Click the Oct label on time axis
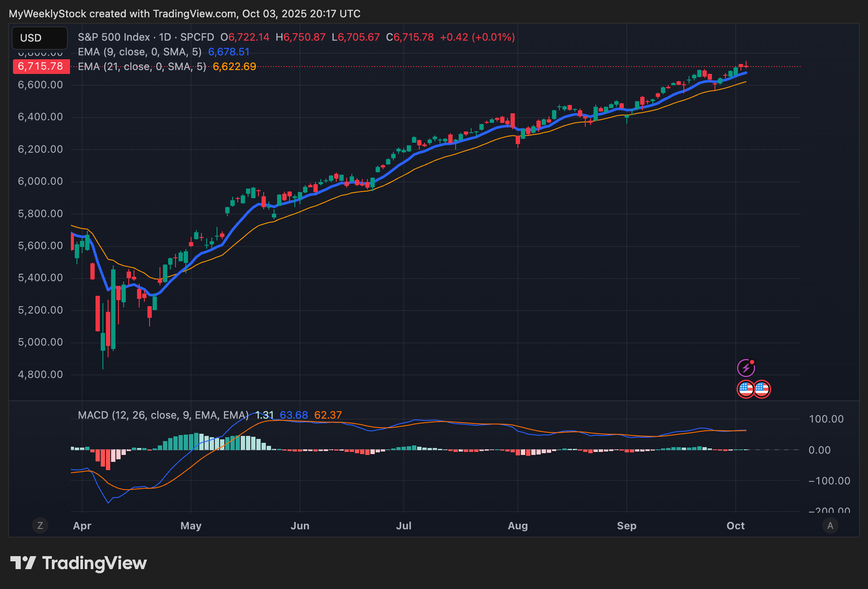868x589 pixels. click(735, 526)
